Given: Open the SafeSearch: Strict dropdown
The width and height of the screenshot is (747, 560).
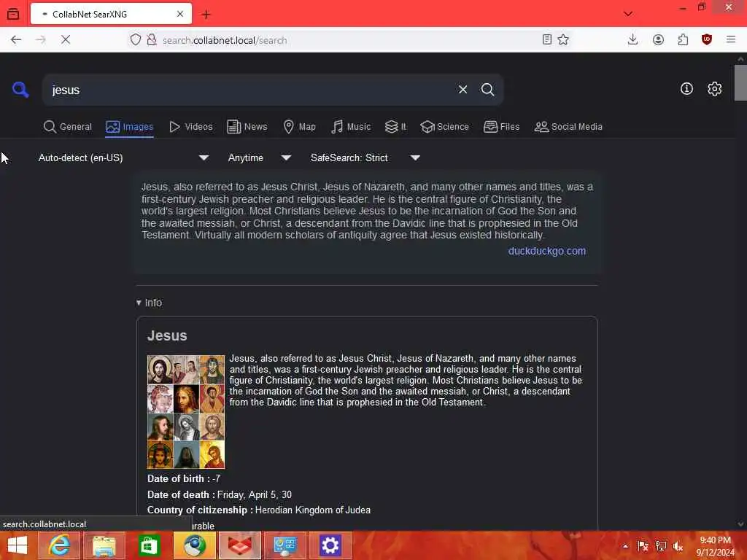Looking at the screenshot, I should click(365, 157).
